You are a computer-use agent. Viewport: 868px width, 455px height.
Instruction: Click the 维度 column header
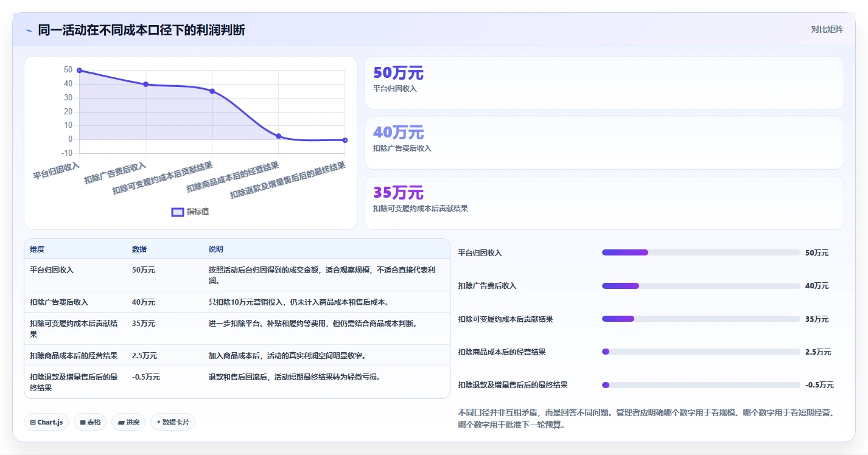coord(38,249)
